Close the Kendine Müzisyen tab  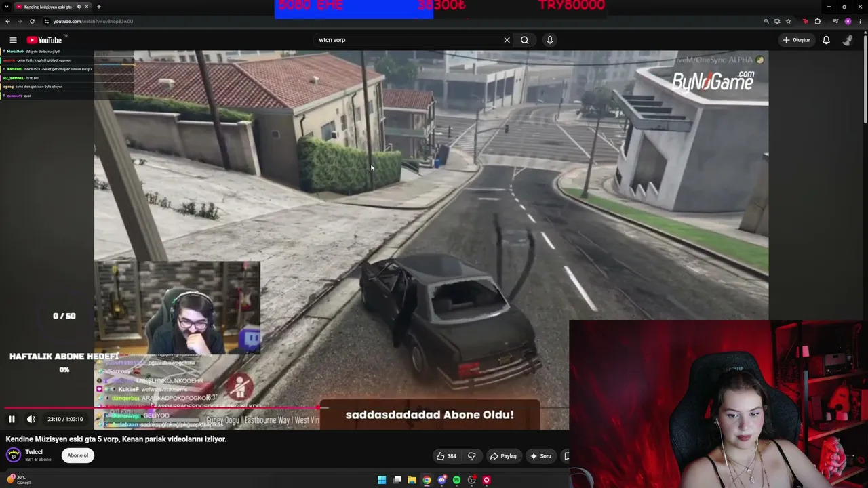[x=87, y=7]
